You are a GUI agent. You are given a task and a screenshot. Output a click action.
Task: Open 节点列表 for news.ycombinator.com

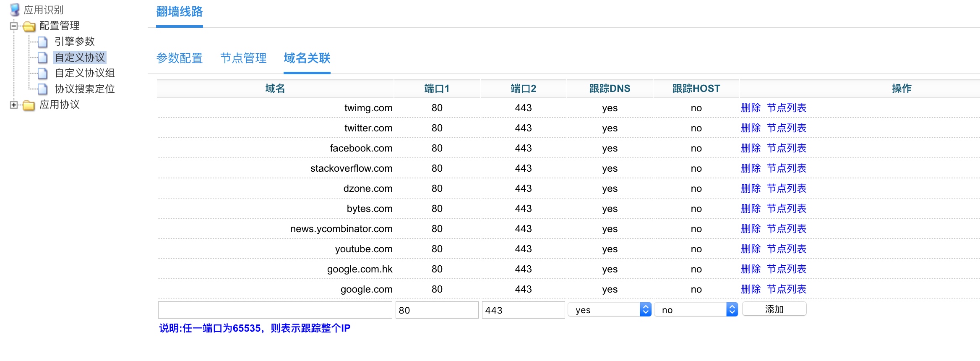tap(787, 229)
